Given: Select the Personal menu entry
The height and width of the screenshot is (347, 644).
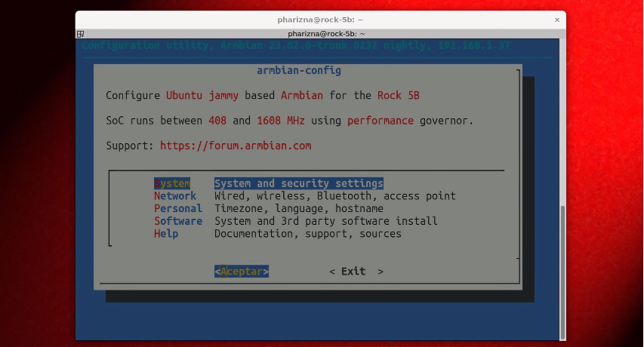Looking at the screenshot, I should tap(178, 208).
